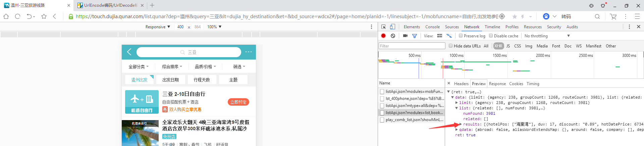Open Console panel tab
Image resolution: width=644 pixels, height=146 pixels.
click(432, 27)
